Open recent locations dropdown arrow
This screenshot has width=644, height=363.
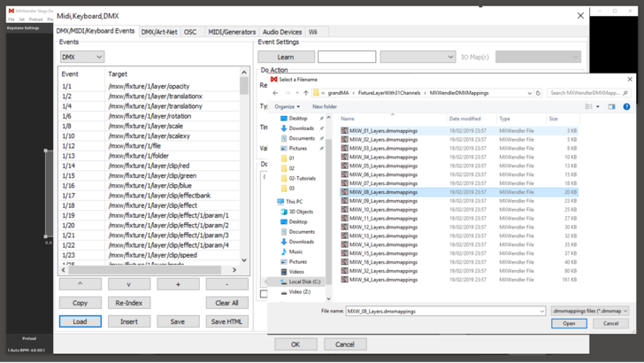tap(297, 93)
